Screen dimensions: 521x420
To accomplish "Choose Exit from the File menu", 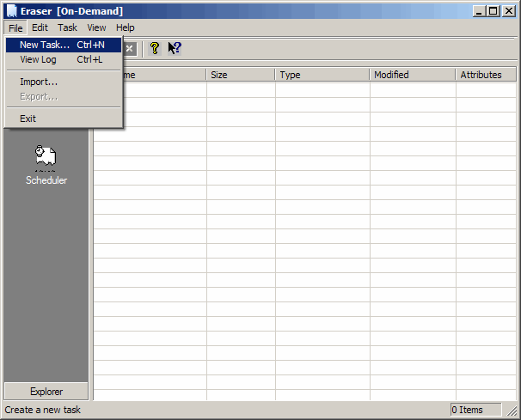I will pos(64,119).
